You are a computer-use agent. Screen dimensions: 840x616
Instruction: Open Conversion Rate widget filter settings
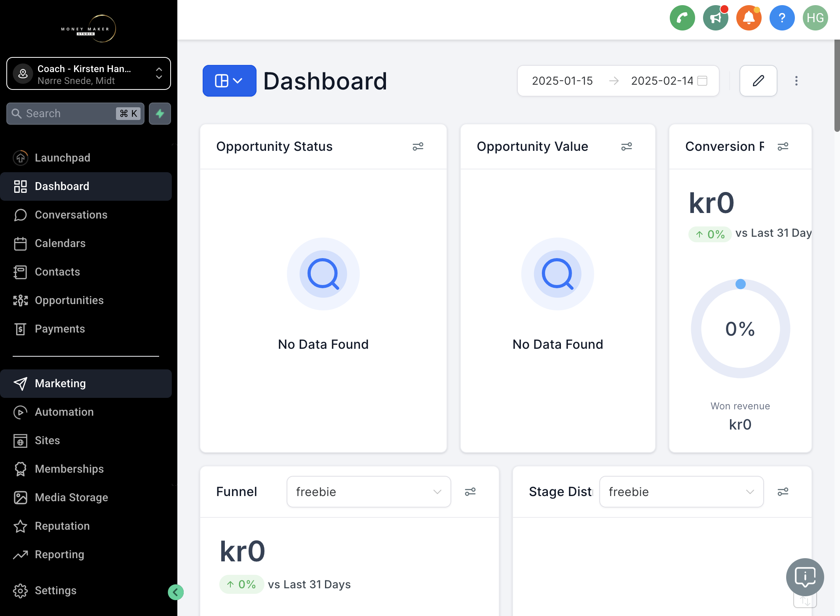[x=783, y=146]
